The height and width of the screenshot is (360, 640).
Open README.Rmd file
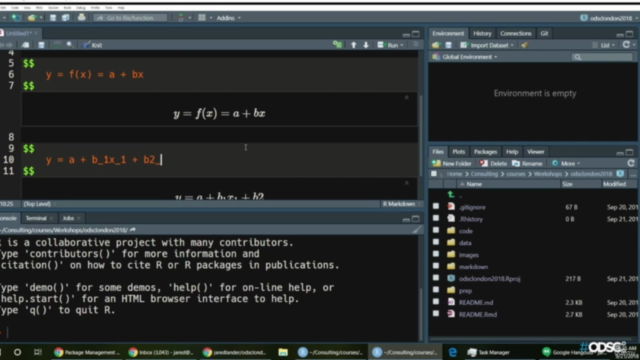tap(478, 315)
